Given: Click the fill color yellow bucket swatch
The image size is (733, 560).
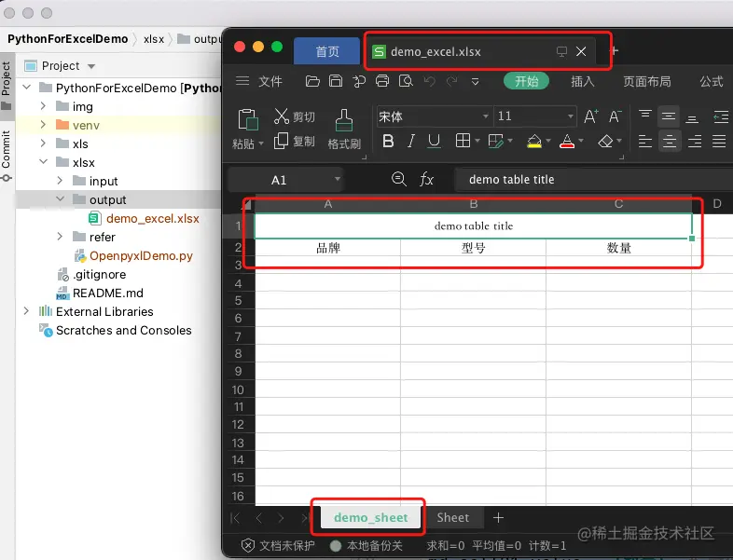Looking at the screenshot, I should [534, 141].
